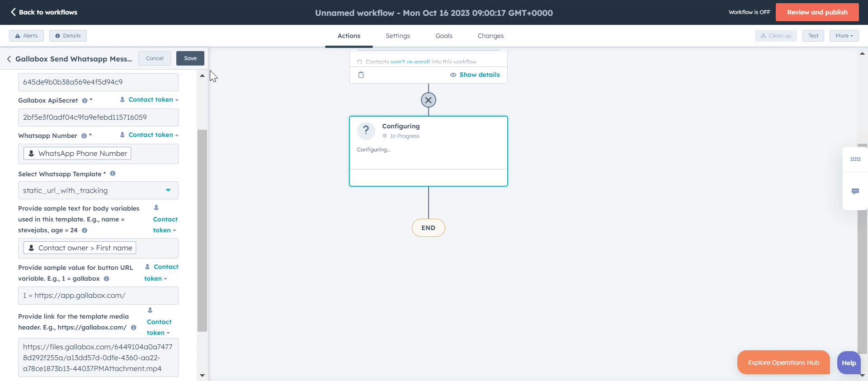Save the Gallabox action configuration
The width and height of the screenshot is (868, 381).
click(x=190, y=58)
